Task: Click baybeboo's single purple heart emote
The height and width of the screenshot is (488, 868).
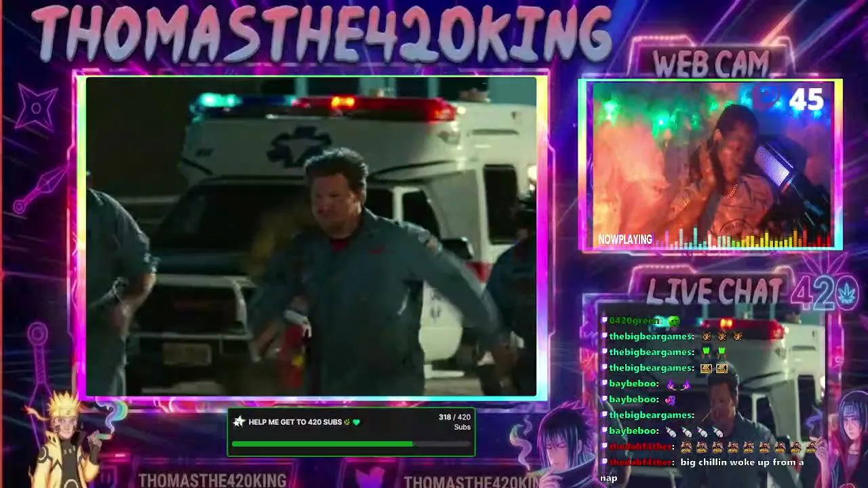Action: tap(671, 400)
